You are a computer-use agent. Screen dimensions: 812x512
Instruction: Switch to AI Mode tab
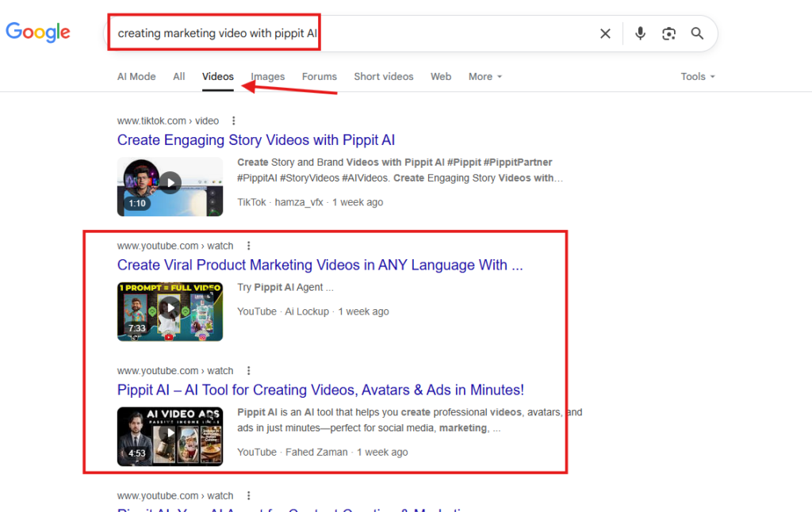136,77
